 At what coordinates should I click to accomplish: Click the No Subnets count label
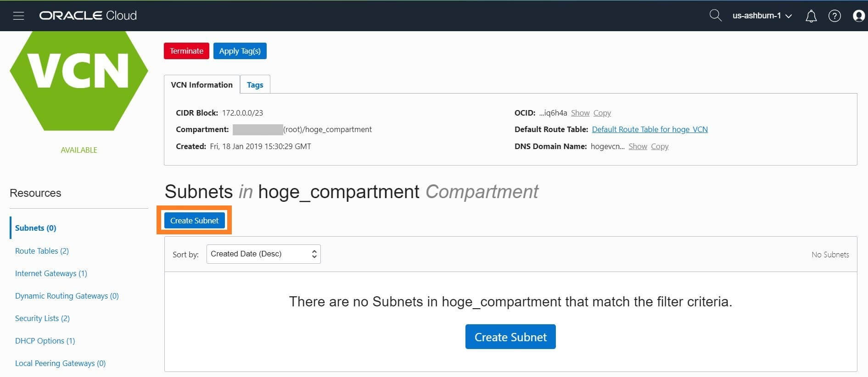point(830,255)
